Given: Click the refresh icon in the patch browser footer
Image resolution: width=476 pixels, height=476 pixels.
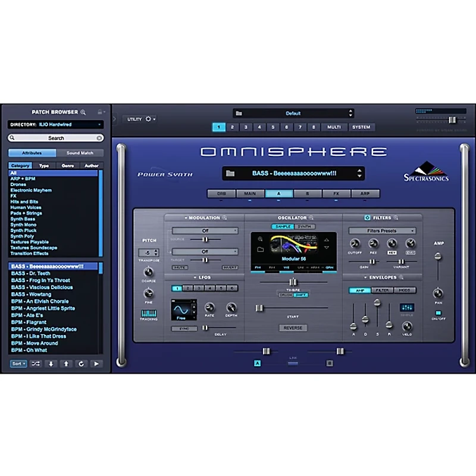Looking at the screenshot, I should (82, 364).
